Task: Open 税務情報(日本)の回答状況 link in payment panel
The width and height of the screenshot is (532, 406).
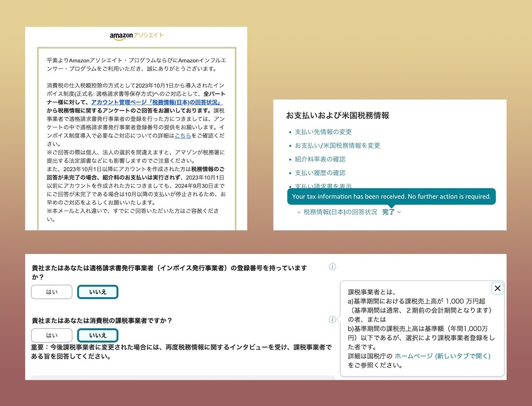Action: click(340, 212)
